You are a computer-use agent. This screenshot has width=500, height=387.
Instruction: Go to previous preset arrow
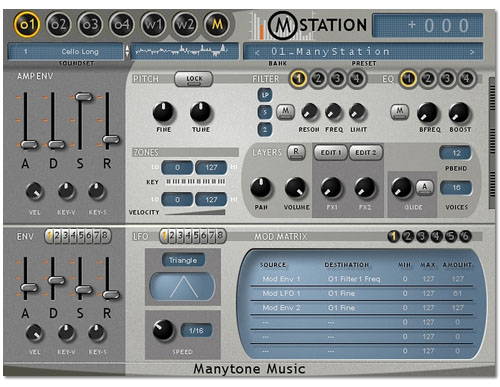257,52
